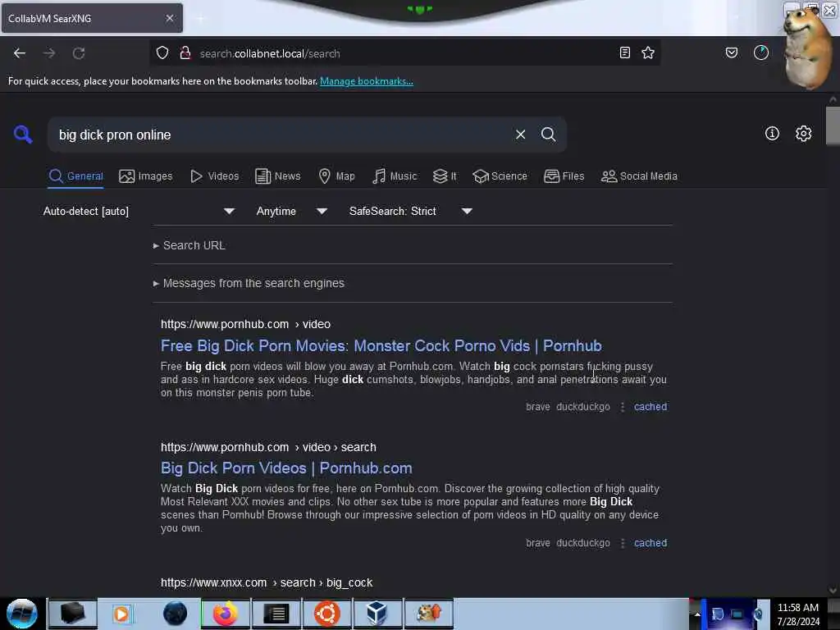This screenshot has width=840, height=630.
Task: Open the three-dot menu of first result
Action: [x=622, y=407]
